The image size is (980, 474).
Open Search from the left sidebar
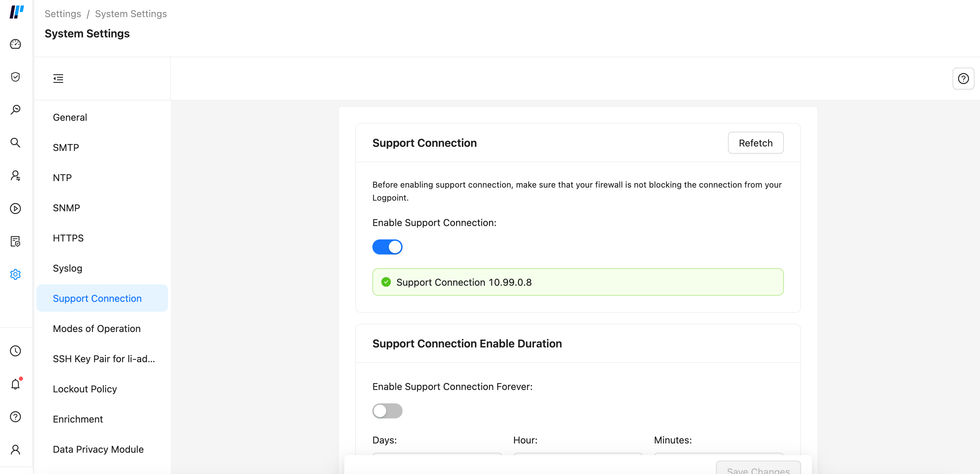(15, 143)
